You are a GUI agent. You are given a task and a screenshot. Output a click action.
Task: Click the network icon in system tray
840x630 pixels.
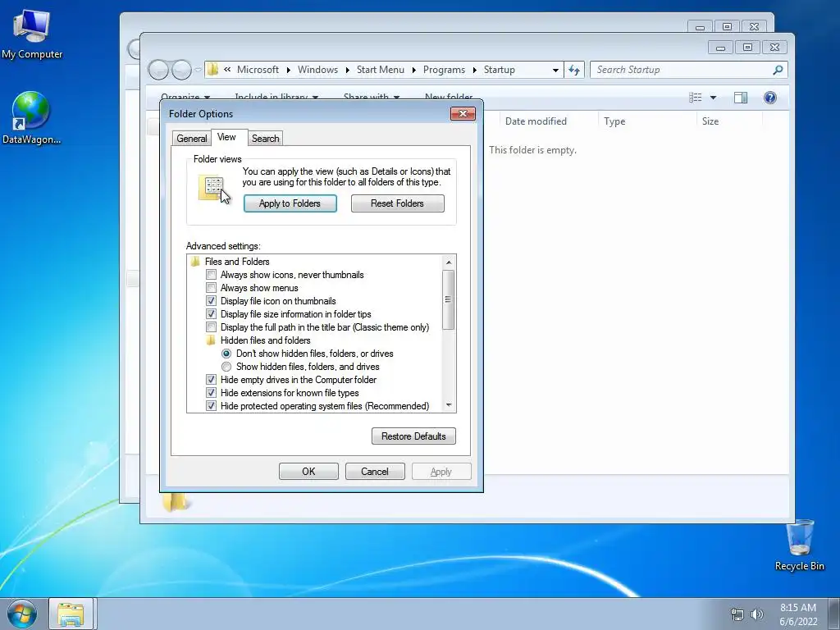click(737, 614)
